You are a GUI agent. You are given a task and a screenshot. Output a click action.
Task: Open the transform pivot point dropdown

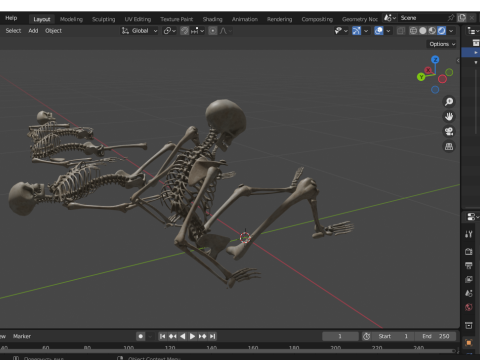click(169, 31)
